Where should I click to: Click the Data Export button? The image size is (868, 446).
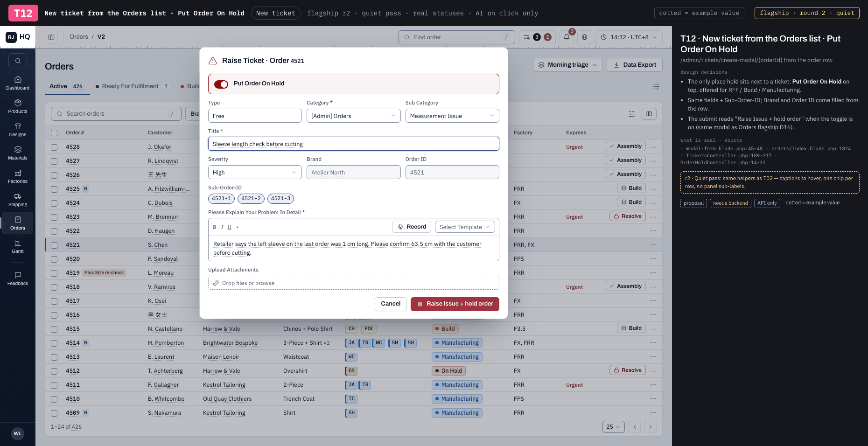pos(635,65)
